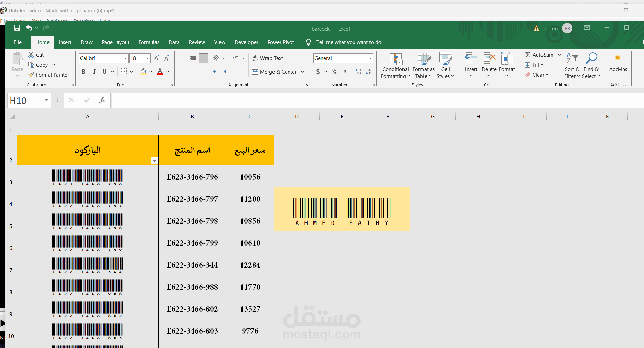Image resolution: width=644 pixels, height=348 pixels.
Task: Select the Format Painter tool
Action: click(49, 75)
